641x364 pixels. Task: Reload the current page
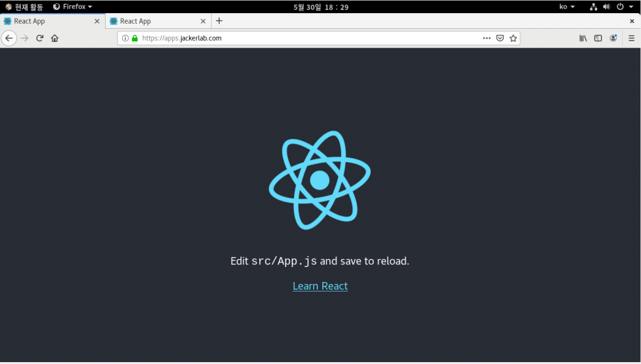point(39,38)
